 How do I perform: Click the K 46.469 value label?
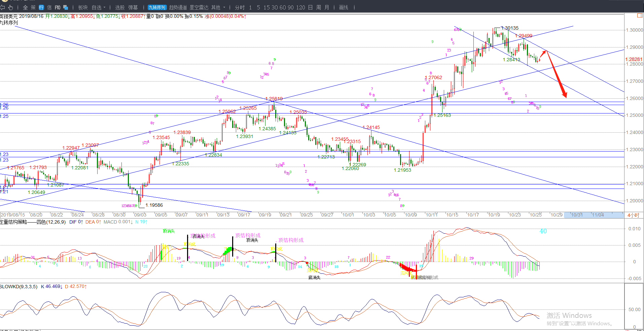(52, 287)
